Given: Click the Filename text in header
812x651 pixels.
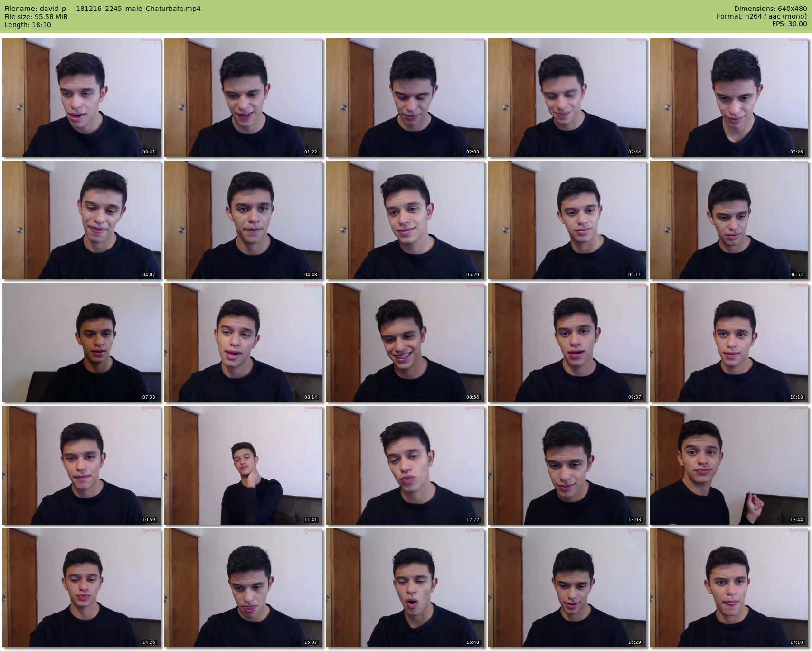Looking at the screenshot, I should pos(102,9).
